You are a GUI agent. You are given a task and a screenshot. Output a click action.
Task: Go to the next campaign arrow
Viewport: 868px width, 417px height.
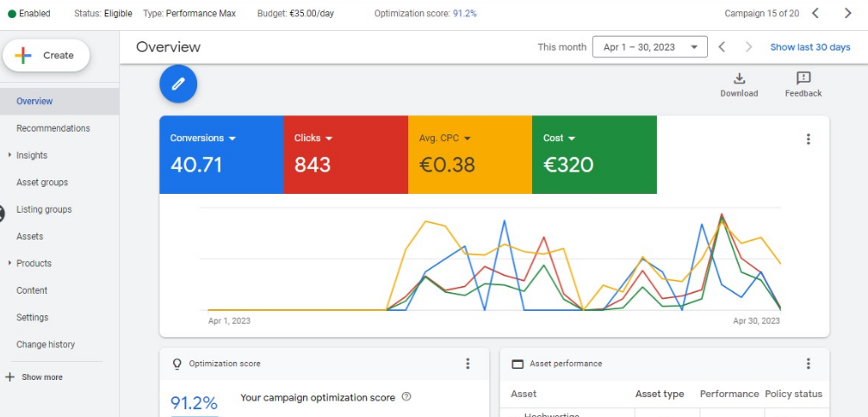(x=847, y=13)
